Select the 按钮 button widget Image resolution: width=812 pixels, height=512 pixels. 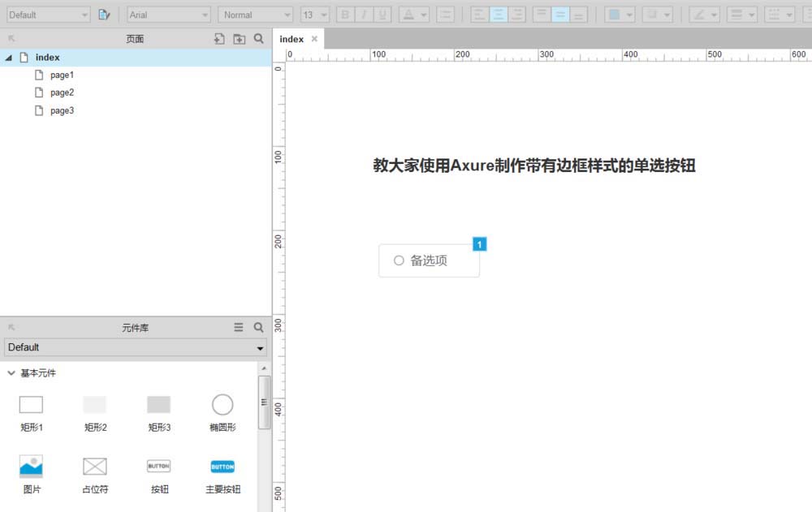tap(159, 475)
